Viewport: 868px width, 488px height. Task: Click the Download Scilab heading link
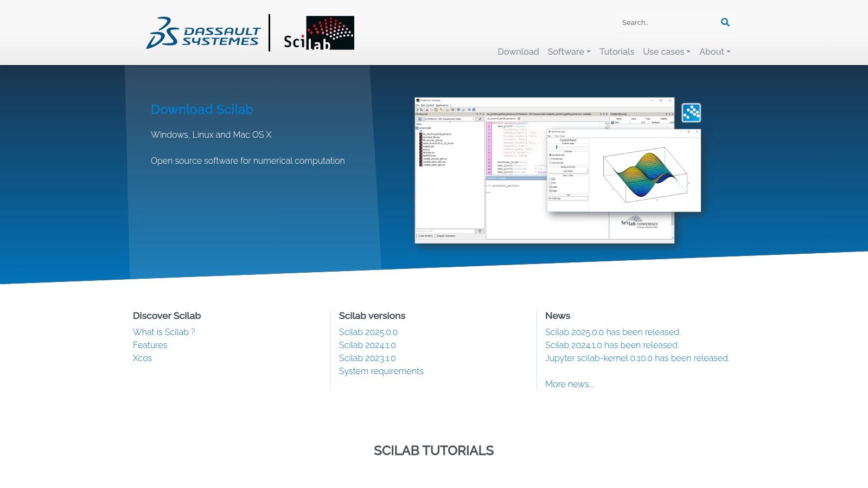[202, 110]
